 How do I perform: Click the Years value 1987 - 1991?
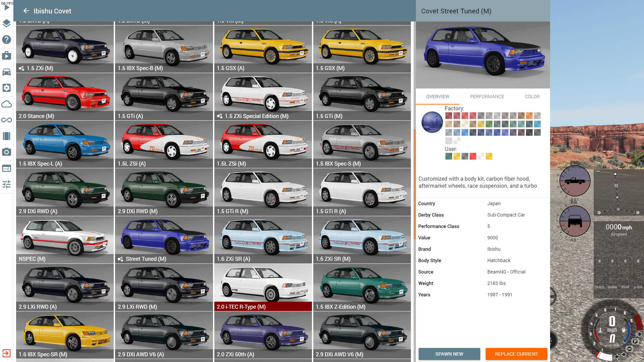tap(499, 295)
